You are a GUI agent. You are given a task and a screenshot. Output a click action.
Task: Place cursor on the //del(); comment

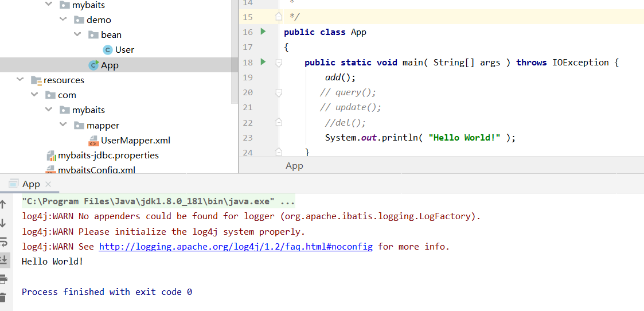tap(345, 122)
